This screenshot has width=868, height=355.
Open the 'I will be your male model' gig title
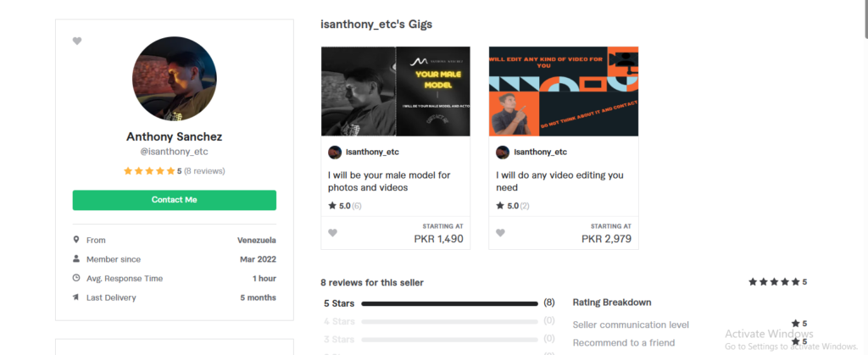pyautogui.click(x=389, y=181)
